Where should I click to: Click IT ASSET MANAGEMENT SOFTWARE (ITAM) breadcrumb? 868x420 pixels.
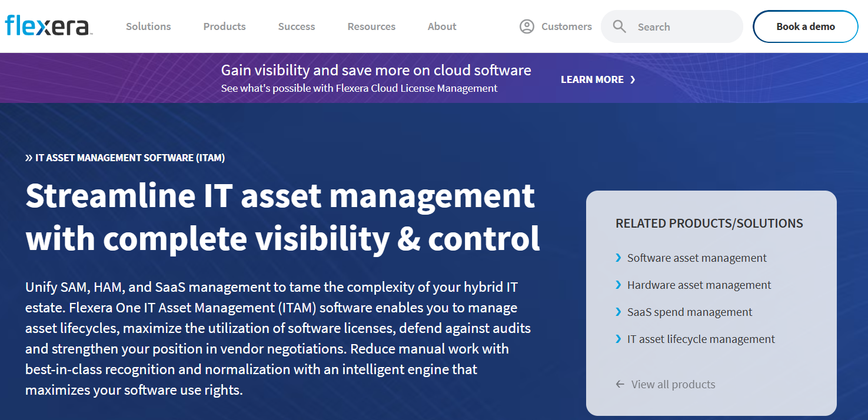pos(130,158)
